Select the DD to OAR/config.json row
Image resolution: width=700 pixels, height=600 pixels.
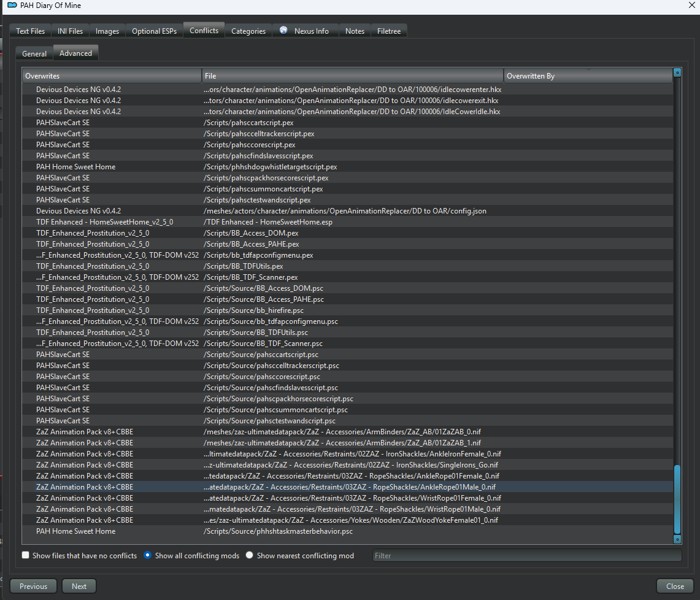pos(348,210)
